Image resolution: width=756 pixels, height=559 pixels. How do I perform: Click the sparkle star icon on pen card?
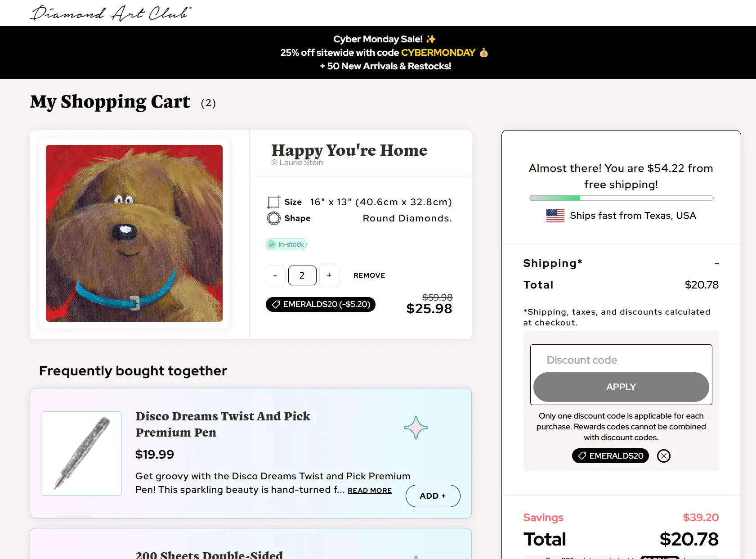click(x=416, y=428)
